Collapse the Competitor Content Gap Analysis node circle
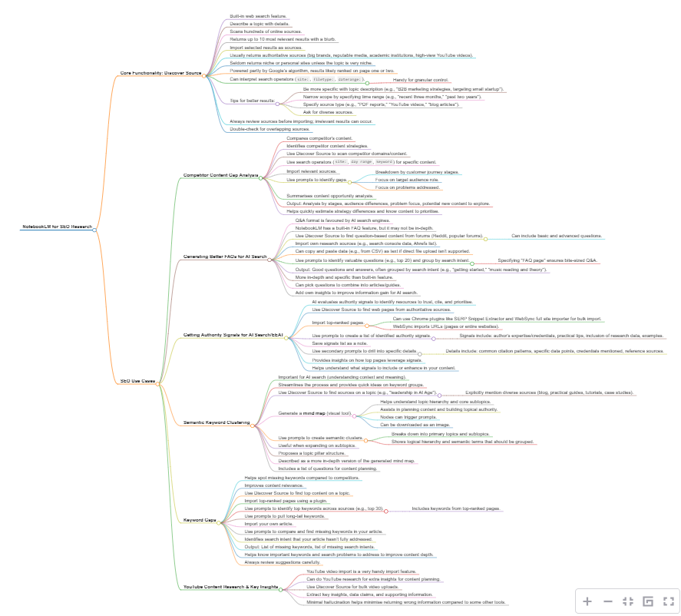Screen dimensions: 681x616 point(260,178)
